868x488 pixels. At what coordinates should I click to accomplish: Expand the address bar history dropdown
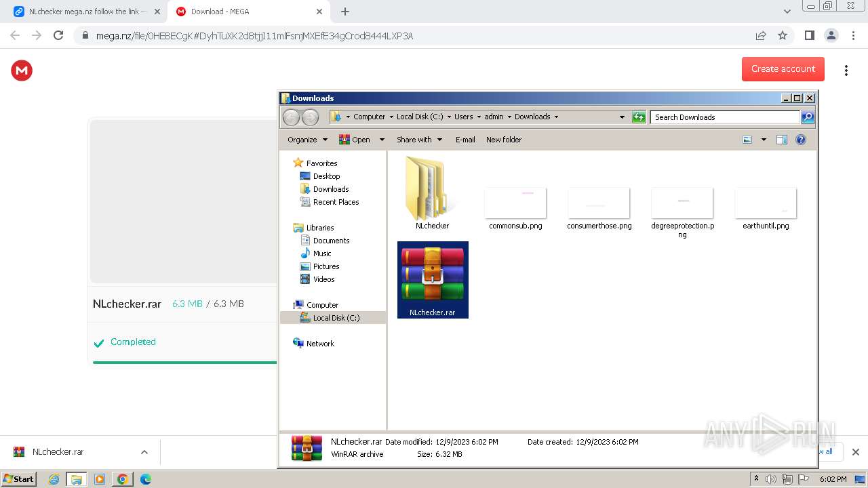pos(622,117)
